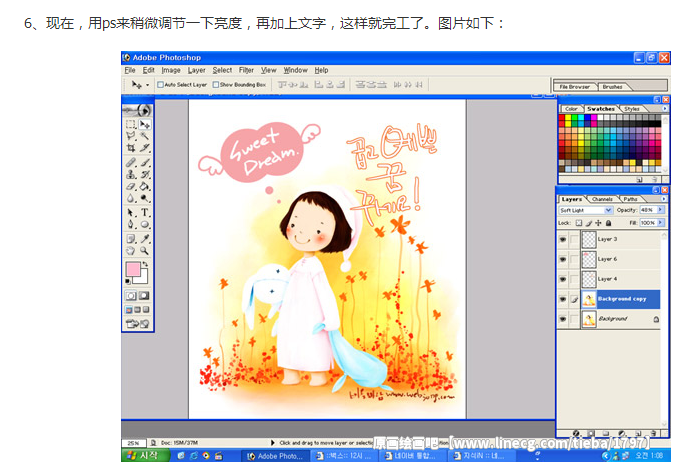Open the File menu
The width and height of the screenshot is (691, 462).
[x=130, y=70]
